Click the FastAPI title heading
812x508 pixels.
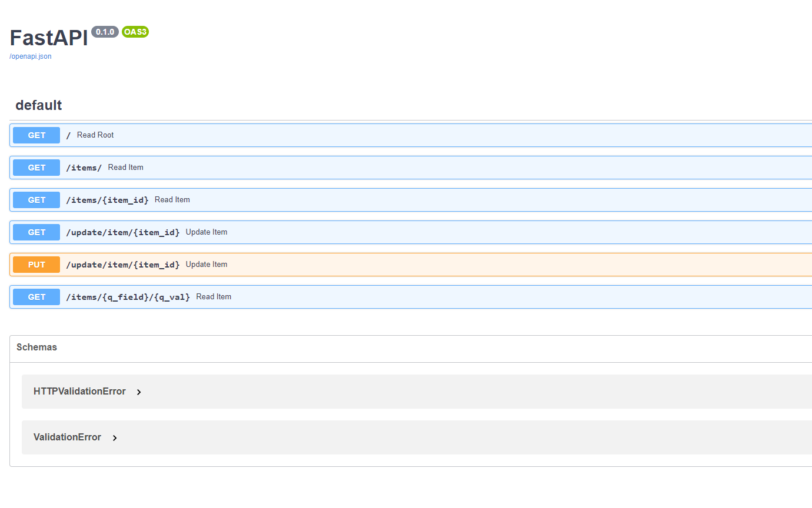[x=49, y=38]
